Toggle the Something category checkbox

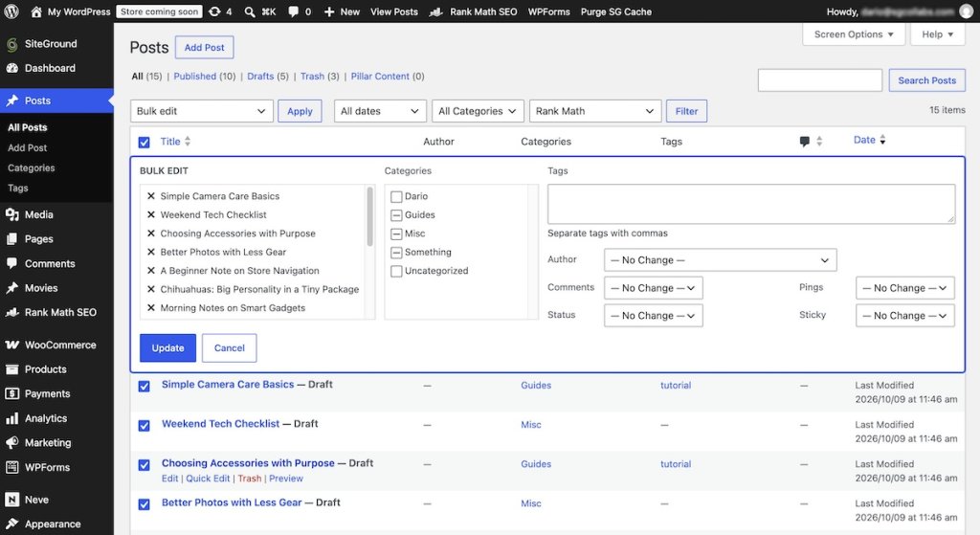[396, 253]
